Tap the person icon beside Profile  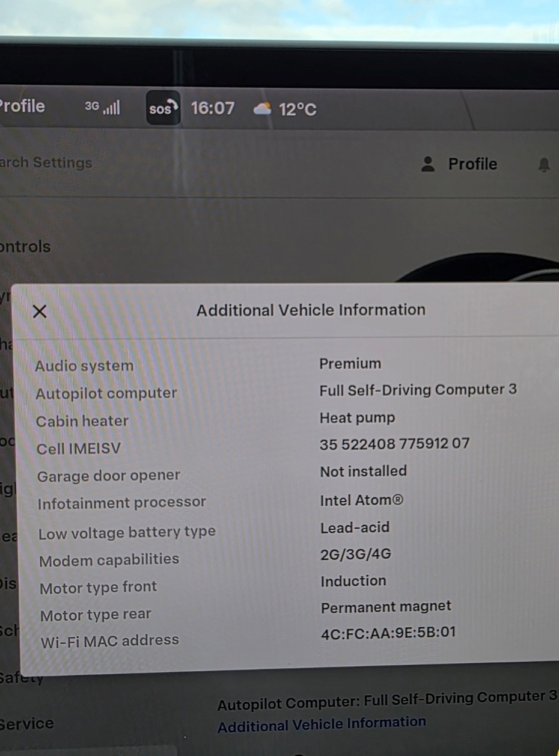[x=428, y=164]
